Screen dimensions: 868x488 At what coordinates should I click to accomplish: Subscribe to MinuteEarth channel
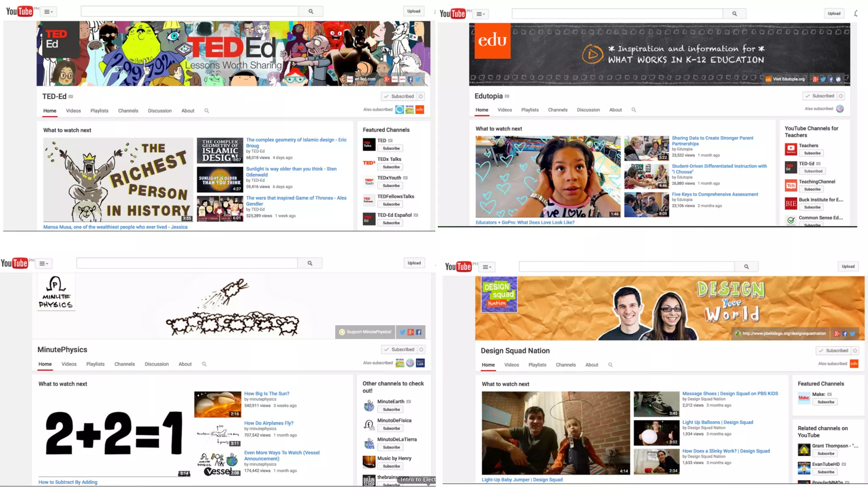391,410
